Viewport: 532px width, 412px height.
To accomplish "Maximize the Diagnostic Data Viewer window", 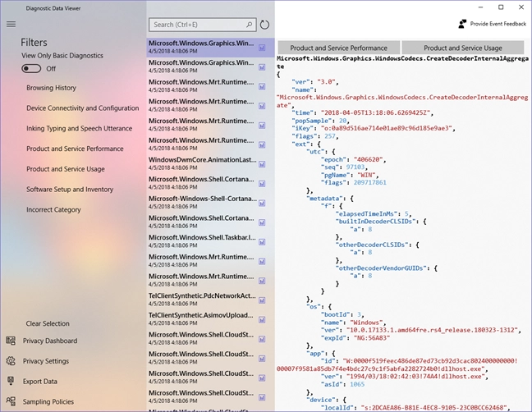I will coord(501,7).
